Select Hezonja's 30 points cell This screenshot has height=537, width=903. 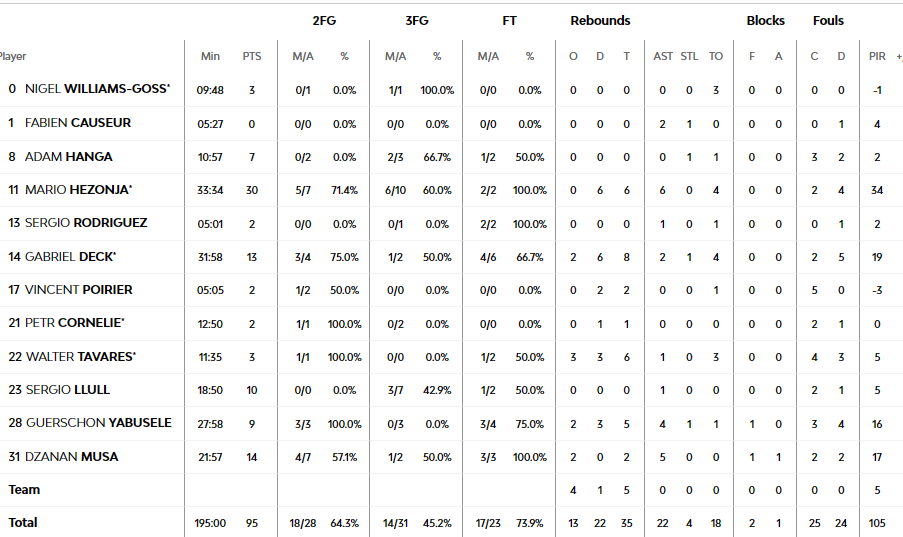(x=252, y=190)
